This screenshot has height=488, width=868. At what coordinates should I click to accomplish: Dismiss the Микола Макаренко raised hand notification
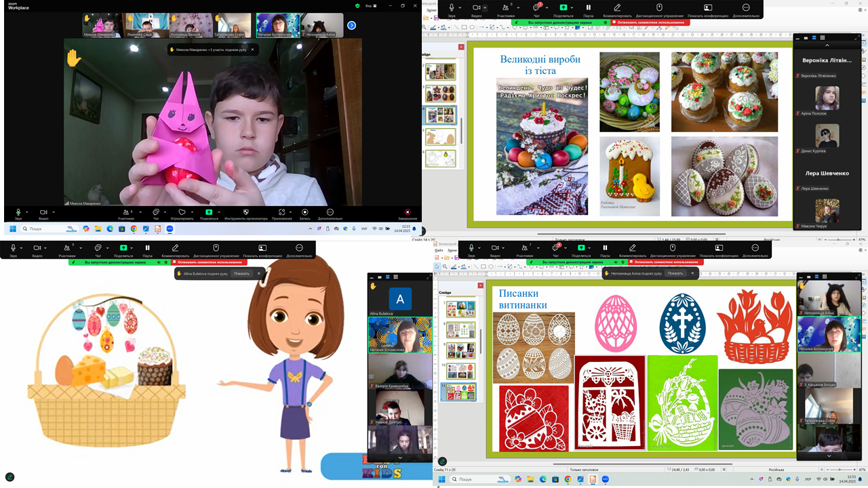(x=252, y=49)
